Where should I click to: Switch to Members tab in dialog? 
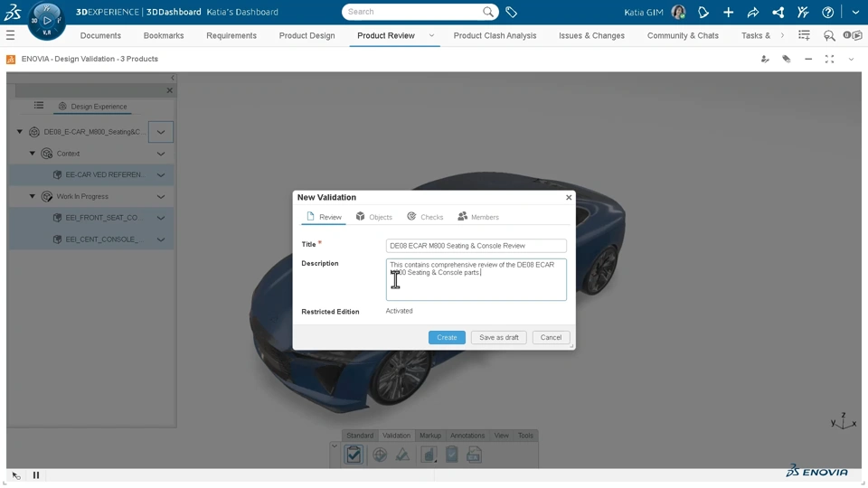(478, 217)
